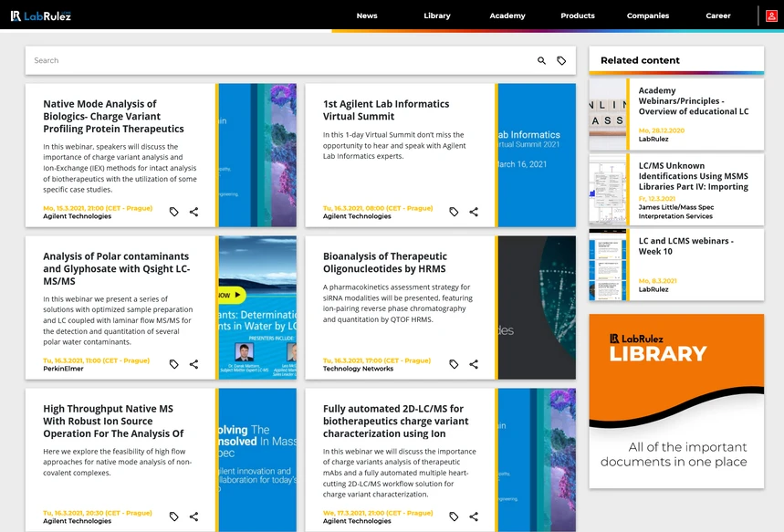Click 'Technology Networks' organizer text

point(358,369)
